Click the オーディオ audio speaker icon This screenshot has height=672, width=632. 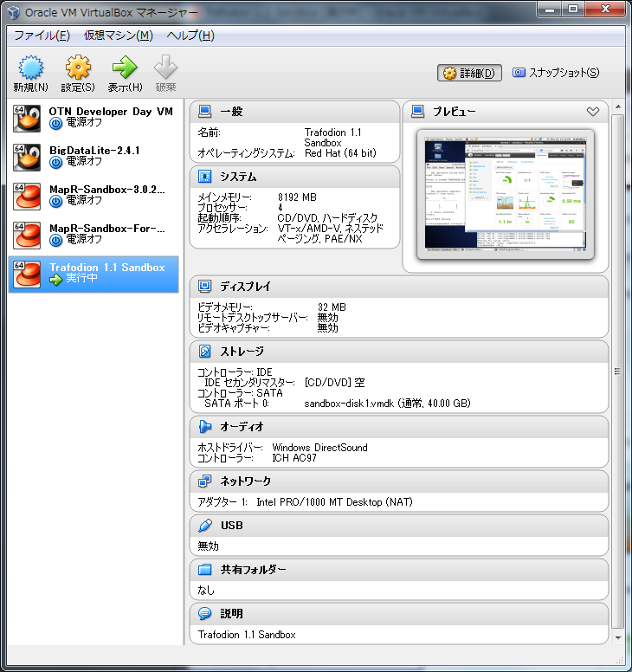(x=205, y=427)
